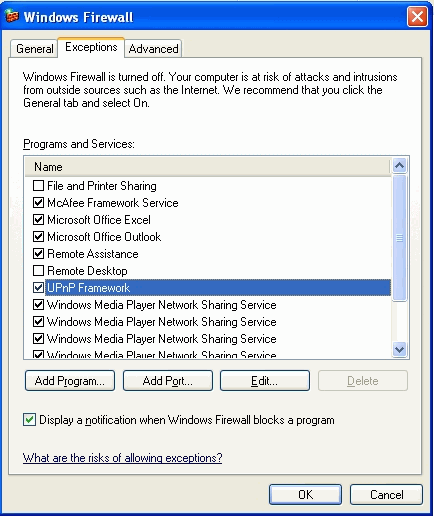
Task: Switch to the Advanced tab
Action: (153, 49)
